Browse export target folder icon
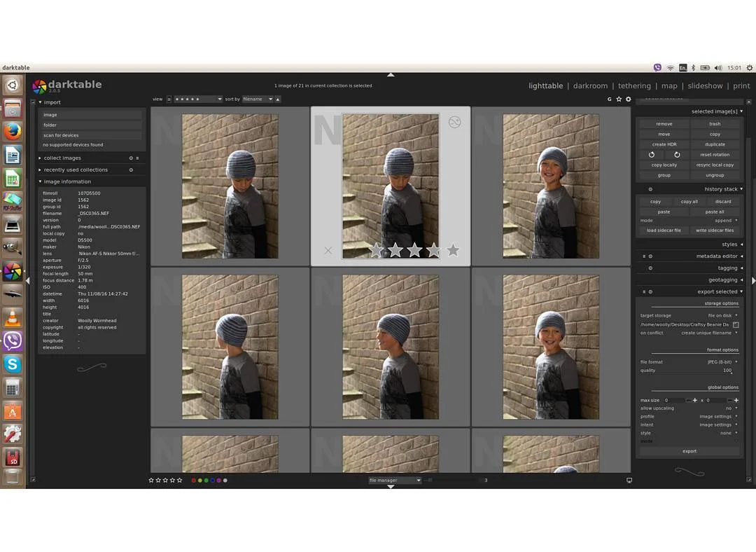The height and width of the screenshot is (552, 756). [x=735, y=325]
